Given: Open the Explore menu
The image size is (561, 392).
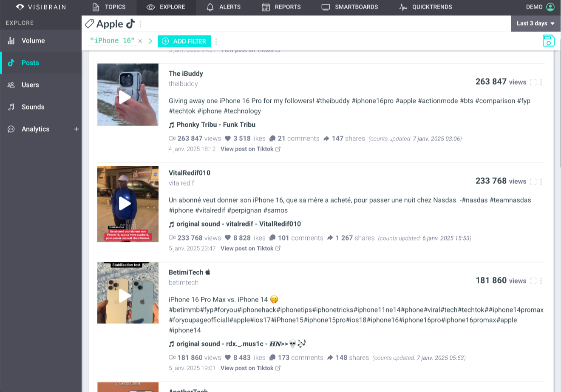Looking at the screenshot, I should tap(166, 7).
